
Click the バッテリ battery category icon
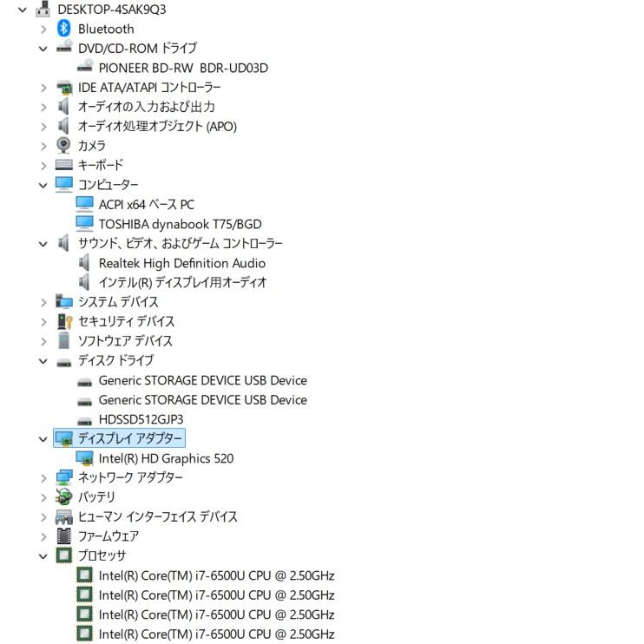[x=64, y=497]
